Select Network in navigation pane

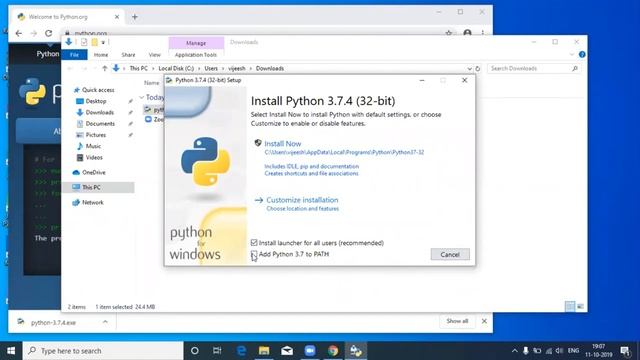point(93,202)
